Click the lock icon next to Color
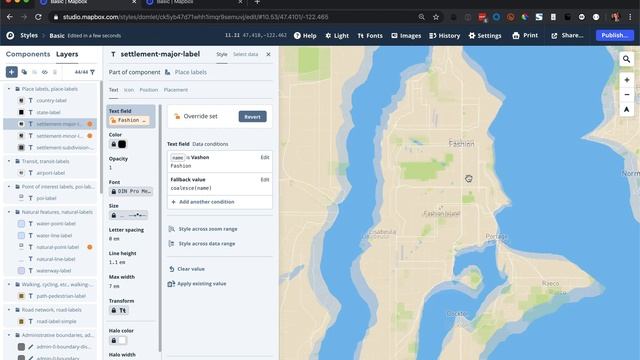640x360 pixels. (114, 144)
